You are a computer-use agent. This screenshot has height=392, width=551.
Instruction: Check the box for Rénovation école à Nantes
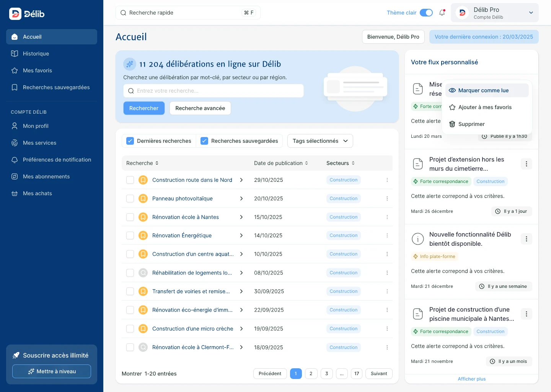coord(130,217)
